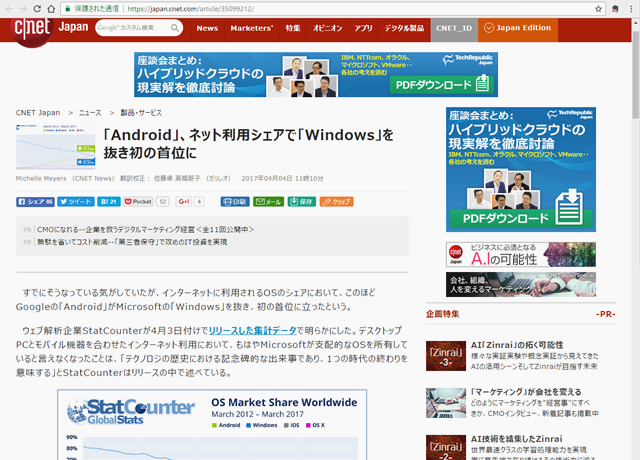
Task: Save the article with 保存 button
Action: point(302,201)
